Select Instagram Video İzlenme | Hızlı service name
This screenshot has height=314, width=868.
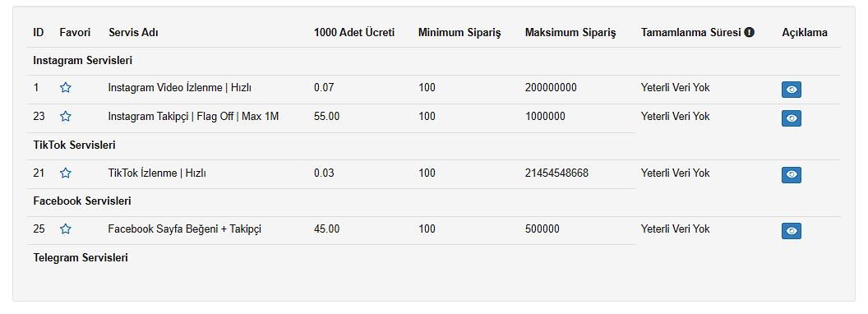[180, 87]
